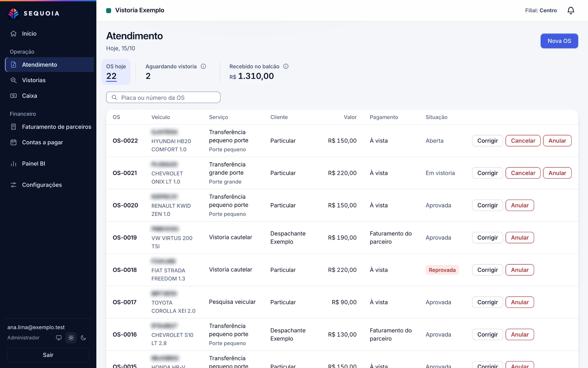Screen dimensions: 588x368
Task: Click the Sequoia logo icon
Action: (13, 13)
